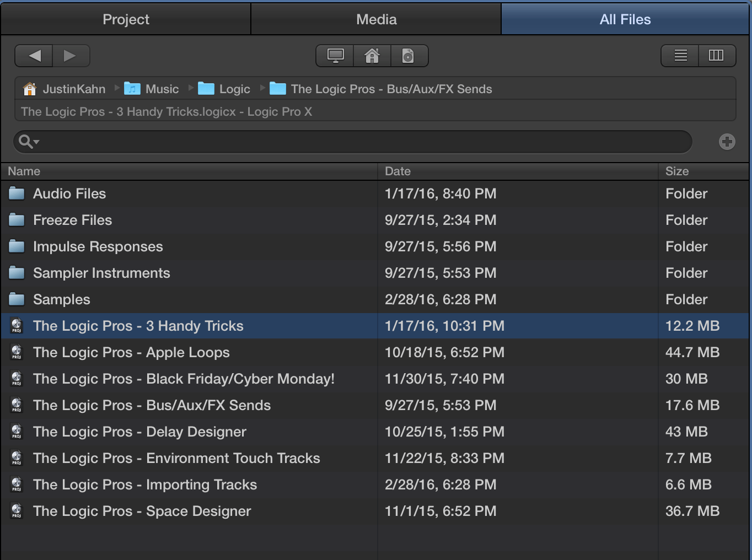Image resolution: width=752 pixels, height=560 pixels.
Task: Click the Music folder icon in breadcrumb
Action: tap(132, 88)
